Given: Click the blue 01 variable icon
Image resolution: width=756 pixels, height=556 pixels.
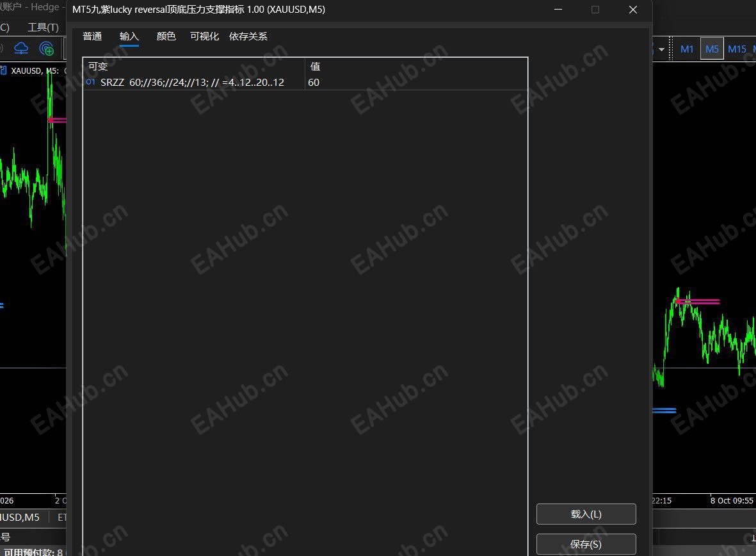Looking at the screenshot, I should [x=91, y=82].
